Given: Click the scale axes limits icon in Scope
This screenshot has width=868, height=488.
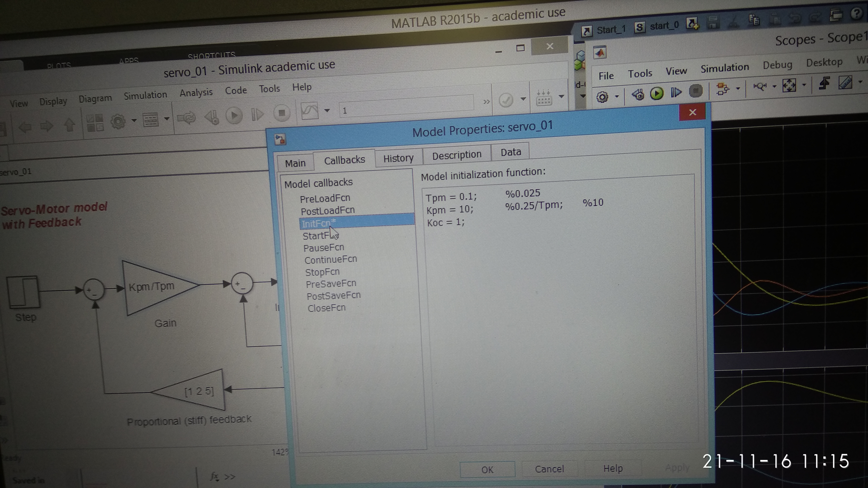Looking at the screenshot, I should (x=789, y=85).
